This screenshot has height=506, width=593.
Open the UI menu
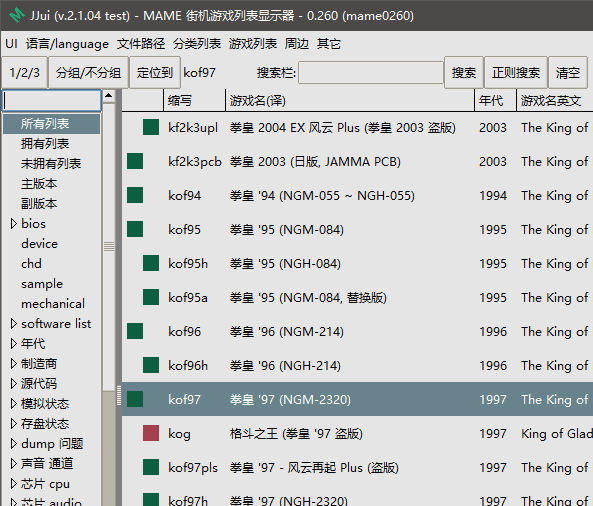tap(11, 44)
